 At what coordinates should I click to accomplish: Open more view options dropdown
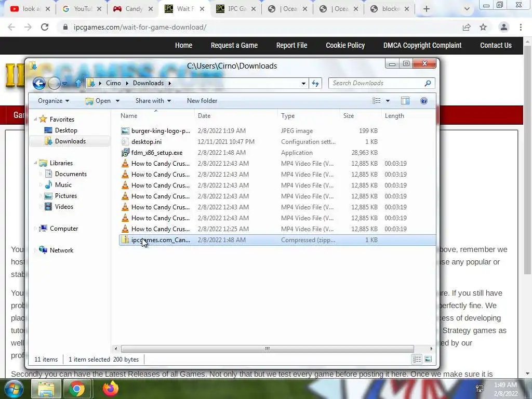pos(388,101)
